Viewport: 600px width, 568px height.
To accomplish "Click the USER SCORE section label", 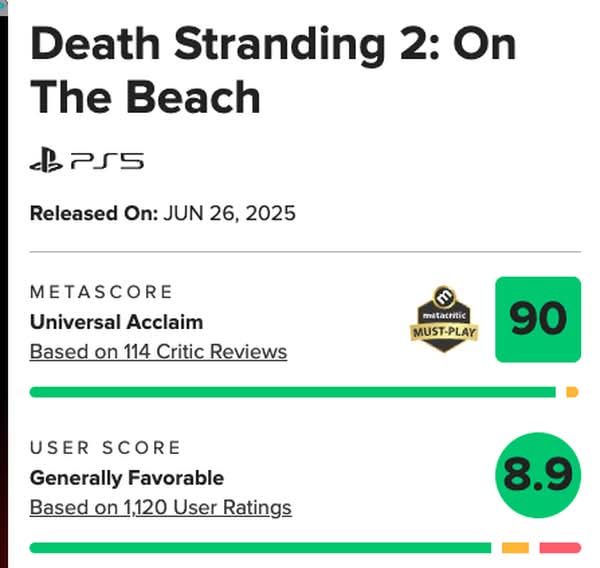I will [x=105, y=447].
